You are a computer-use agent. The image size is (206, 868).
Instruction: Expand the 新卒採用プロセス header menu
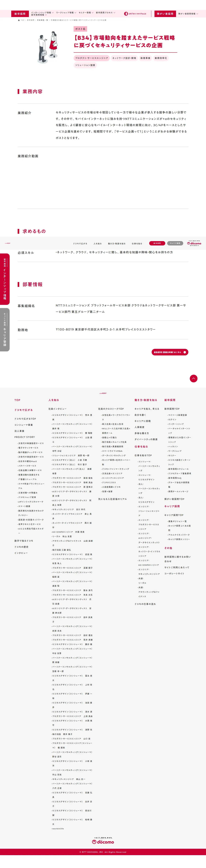[105, 13]
